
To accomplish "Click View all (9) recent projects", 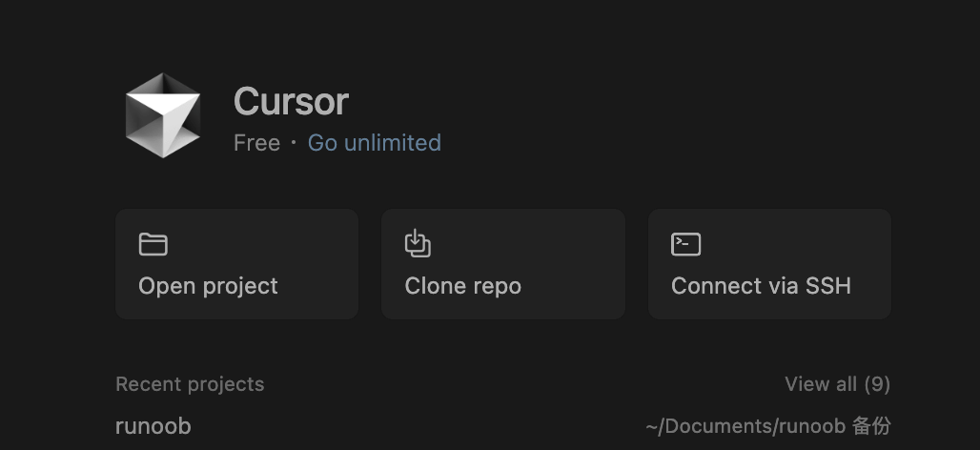I will pos(837,384).
